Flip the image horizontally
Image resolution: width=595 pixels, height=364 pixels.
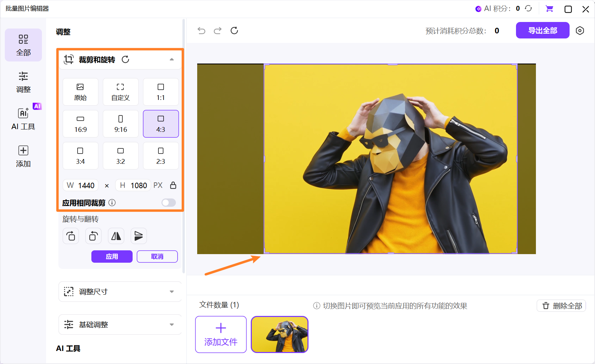(x=116, y=236)
